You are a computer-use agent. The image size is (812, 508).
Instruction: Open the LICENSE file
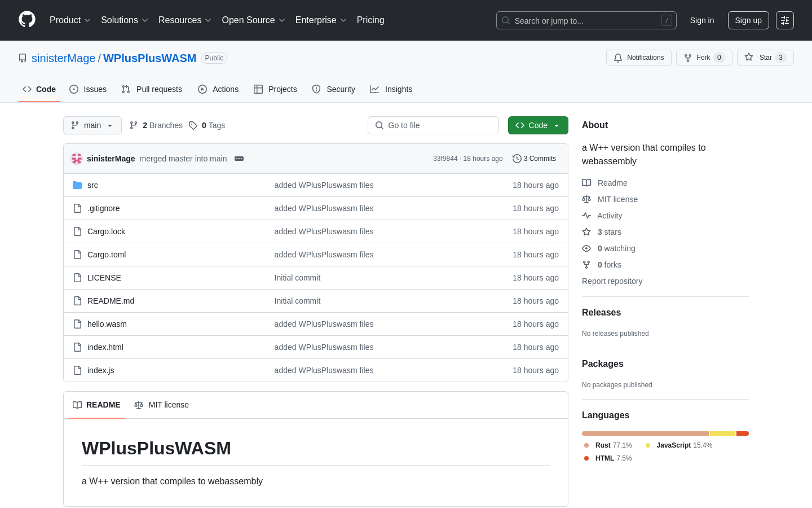(104, 278)
